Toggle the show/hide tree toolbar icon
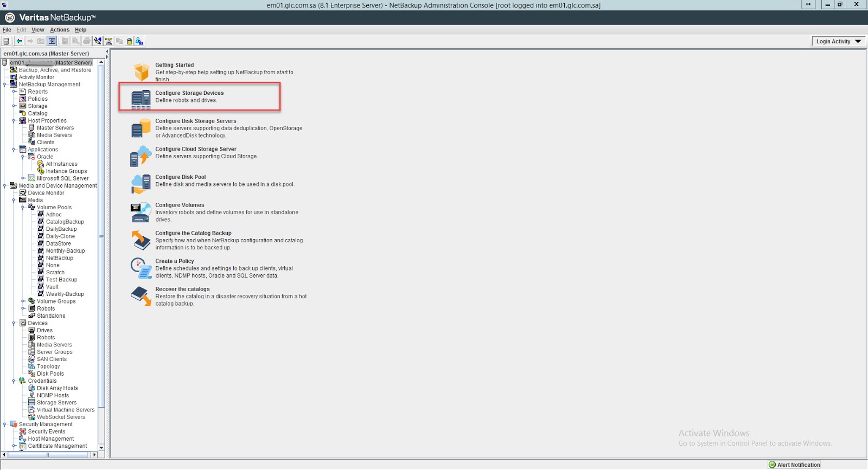The width and height of the screenshot is (868, 470). tap(52, 41)
